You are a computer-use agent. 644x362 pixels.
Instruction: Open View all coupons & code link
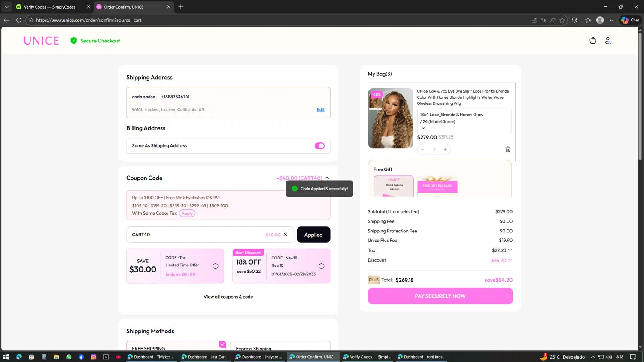coord(228,297)
